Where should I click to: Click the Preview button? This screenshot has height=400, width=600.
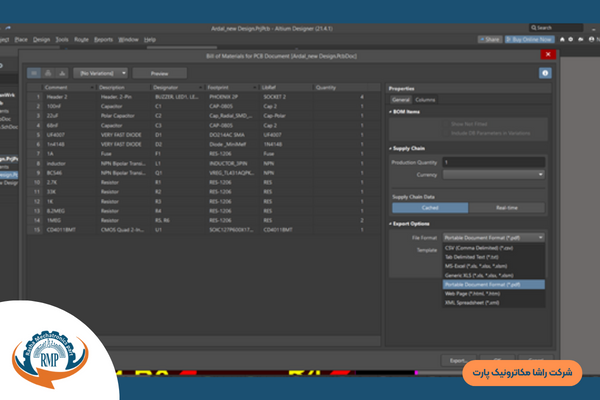pyautogui.click(x=159, y=73)
